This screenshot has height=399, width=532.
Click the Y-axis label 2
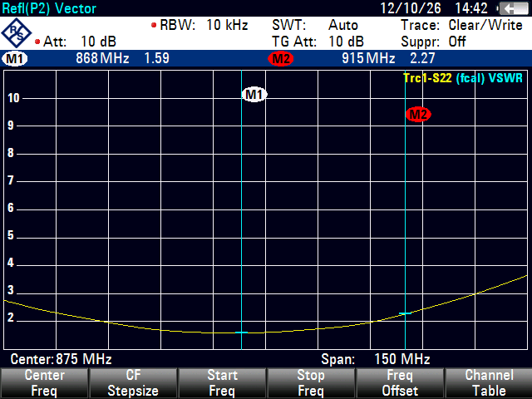click(11, 318)
